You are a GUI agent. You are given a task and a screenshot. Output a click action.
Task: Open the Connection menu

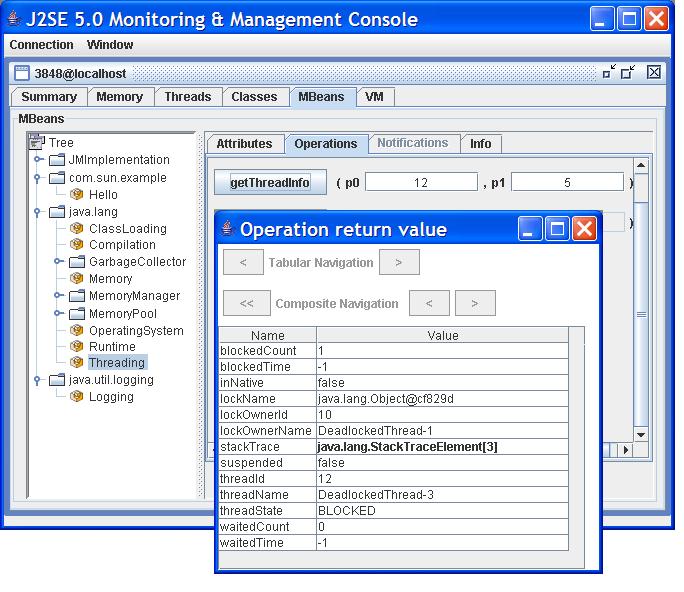pos(41,44)
